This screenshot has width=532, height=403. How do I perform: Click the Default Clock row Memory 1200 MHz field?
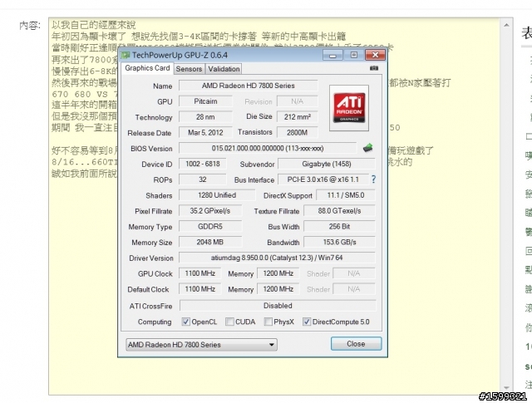click(x=278, y=289)
